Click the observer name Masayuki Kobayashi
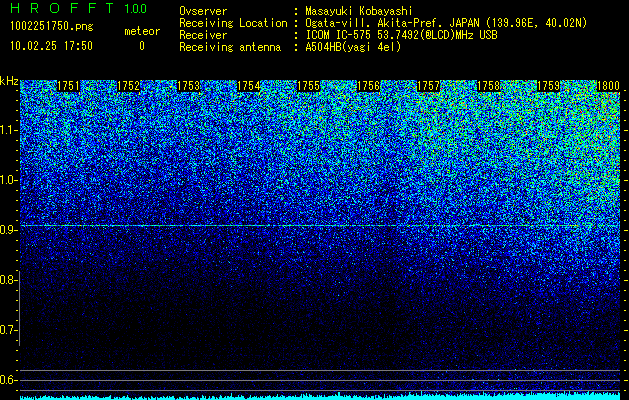Viewport: 629px width, 400px height. tap(359, 11)
